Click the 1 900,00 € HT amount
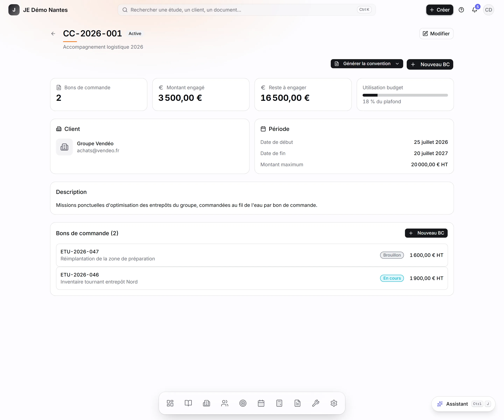Image resolution: width=504 pixels, height=420 pixels. pyautogui.click(x=426, y=278)
